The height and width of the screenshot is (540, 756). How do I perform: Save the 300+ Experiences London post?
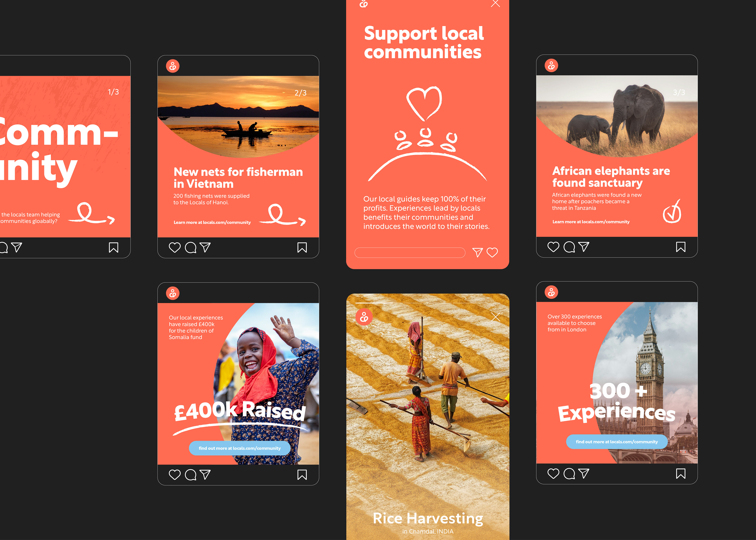(681, 473)
